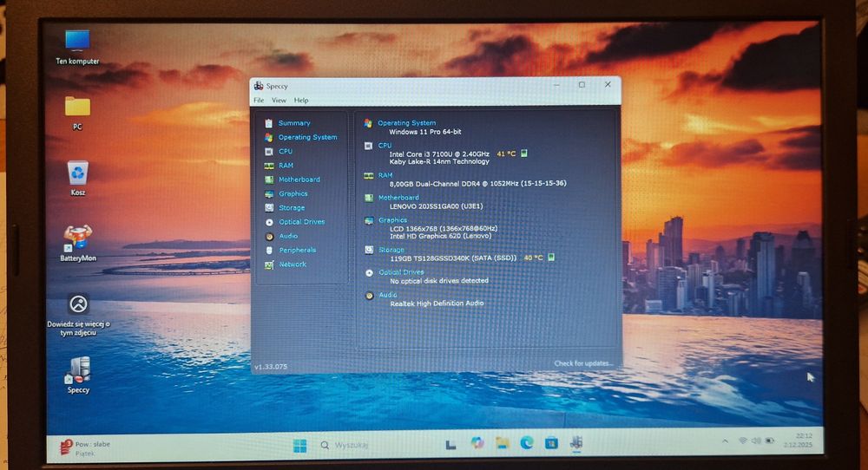Click the chip icon beside CPU heading
868x470 pixels.
point(368,146)
